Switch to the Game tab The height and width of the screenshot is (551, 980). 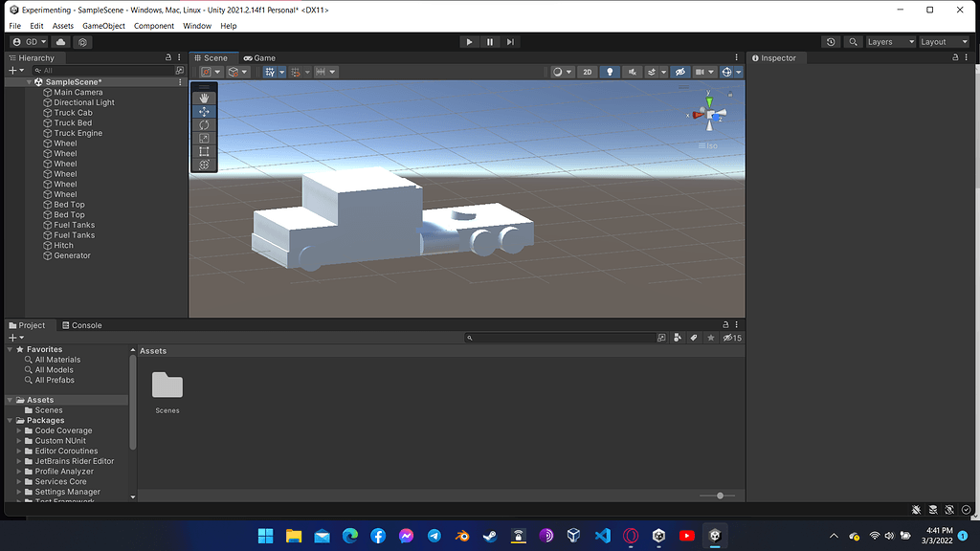259,57
